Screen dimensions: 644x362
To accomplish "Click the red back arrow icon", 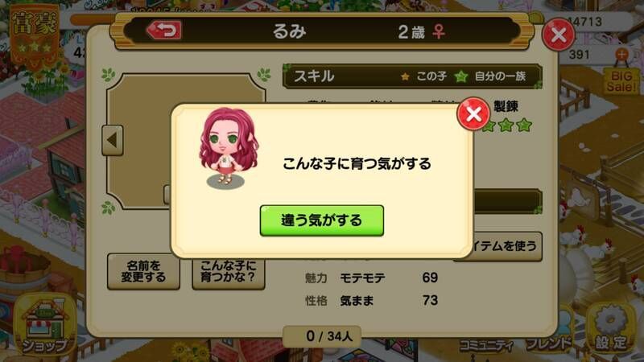I will tap(164, 30).
